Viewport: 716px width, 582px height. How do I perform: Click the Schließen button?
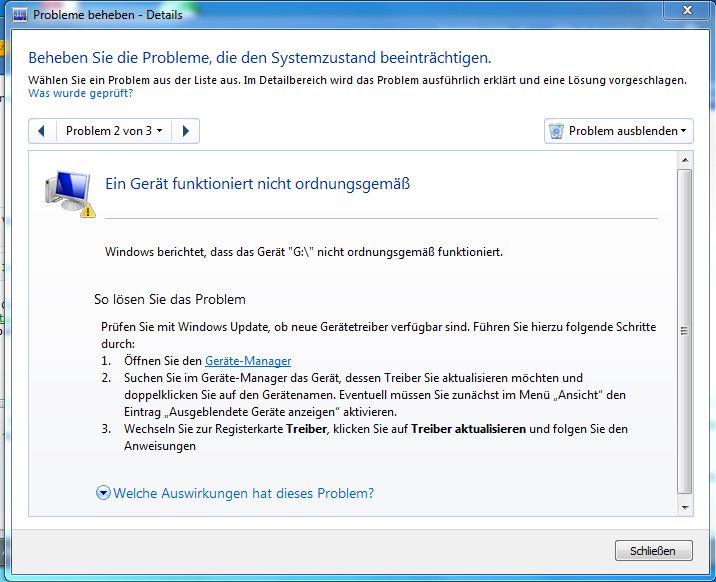click(x=653, y=551)
